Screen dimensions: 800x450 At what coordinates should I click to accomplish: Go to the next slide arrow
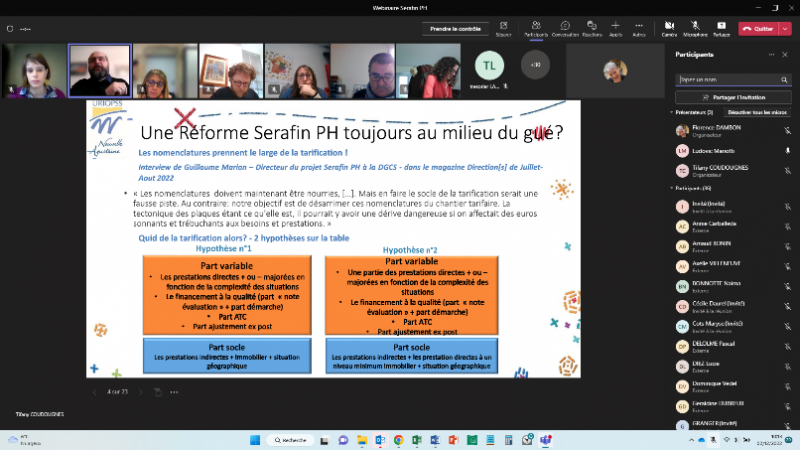click(141, 392)
